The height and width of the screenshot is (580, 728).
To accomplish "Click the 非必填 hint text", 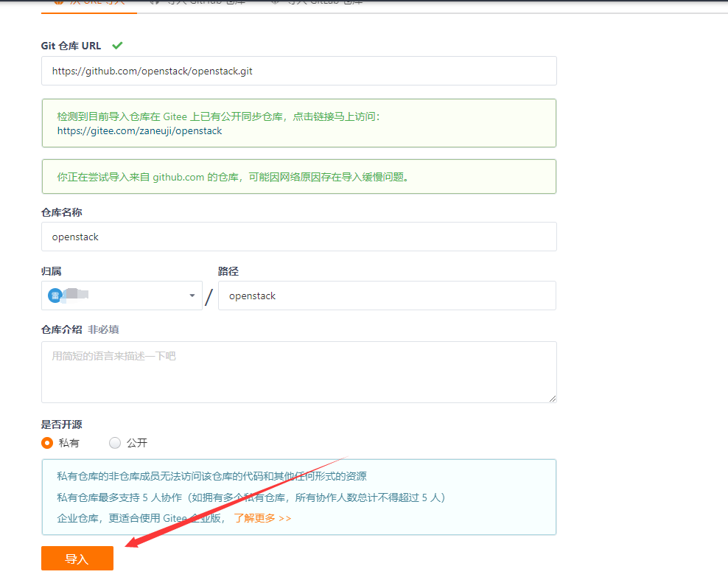I will [104, 329].
